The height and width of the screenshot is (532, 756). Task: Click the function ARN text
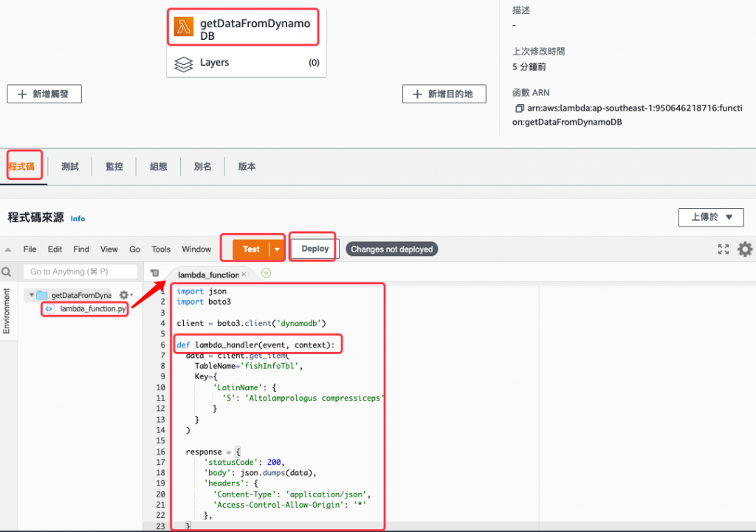click(628, 115)
